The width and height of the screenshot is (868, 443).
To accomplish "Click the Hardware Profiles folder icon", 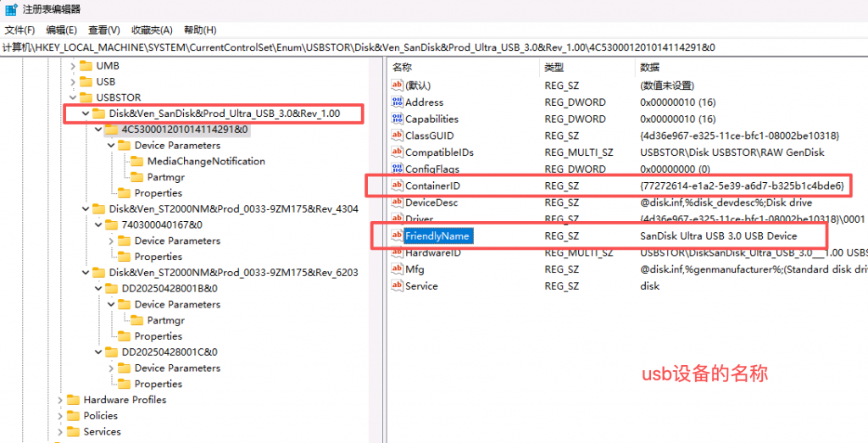I will point(72,400).
